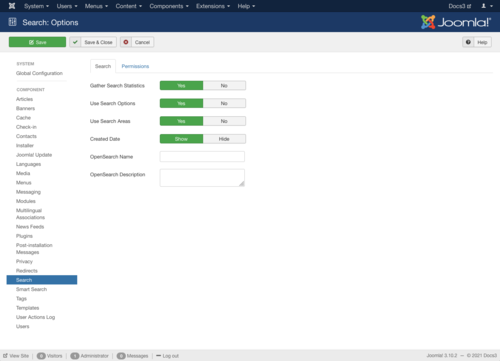This screenshot has height=361, width=500.
Task: Click the Joomla! brand logo on the right
Action: pyautogui.click(x=456, y=22)
